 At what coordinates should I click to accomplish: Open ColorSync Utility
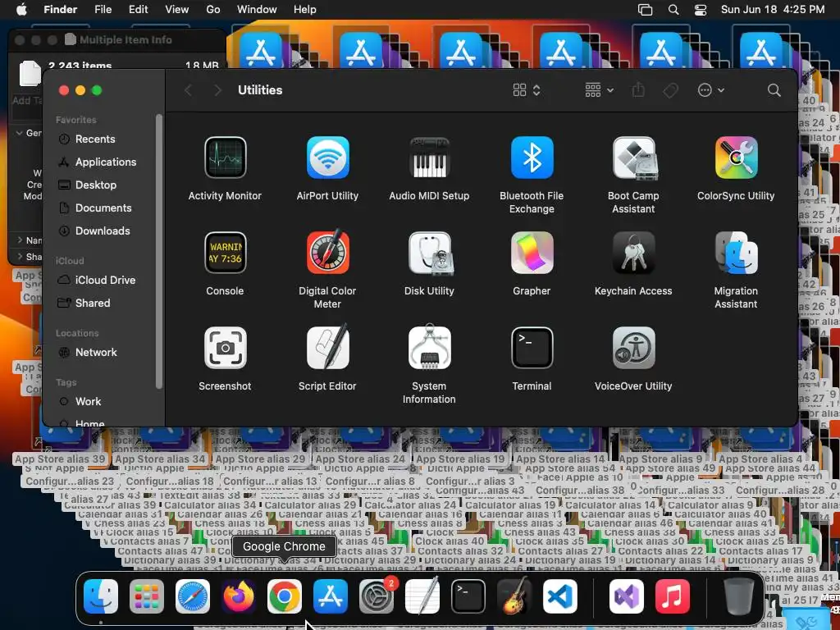736,157
